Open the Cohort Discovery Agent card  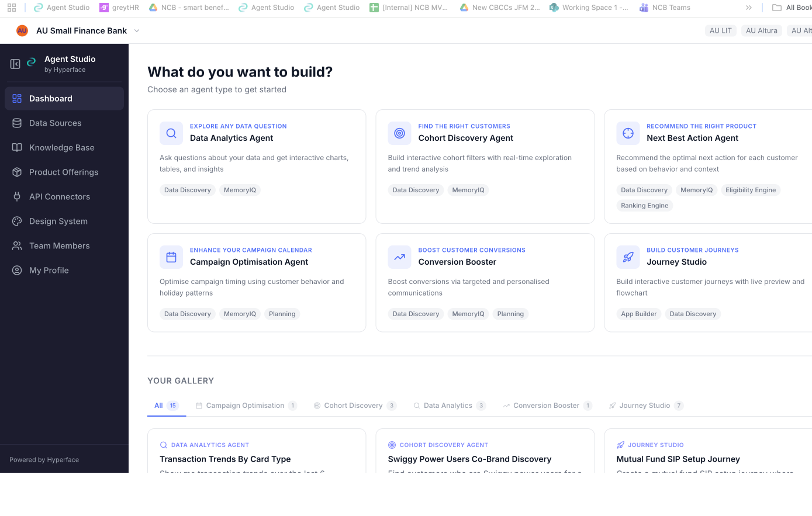pyautogui.click(x=485, y=167)
